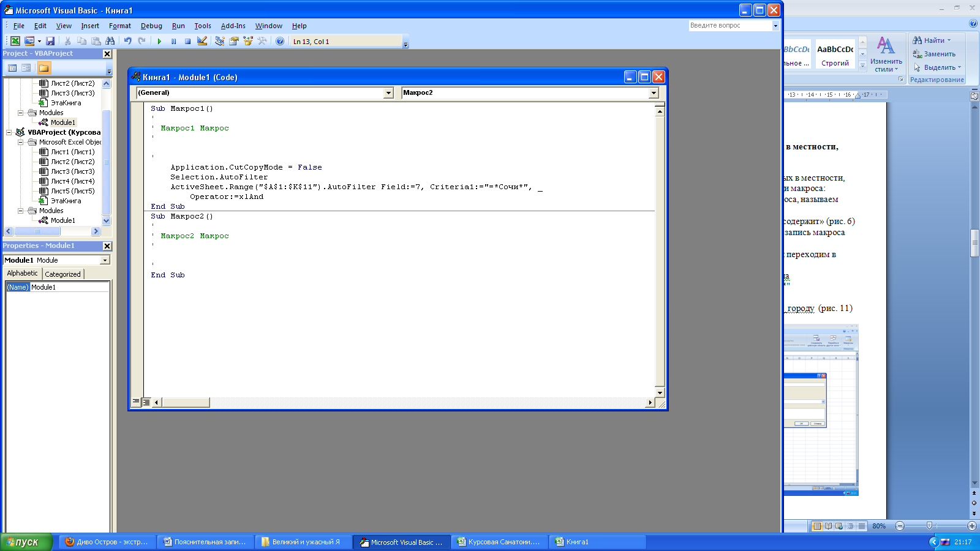Run the macro with the green play icon
This screenshot has width=980, height=551.
[x=159, y=41]
